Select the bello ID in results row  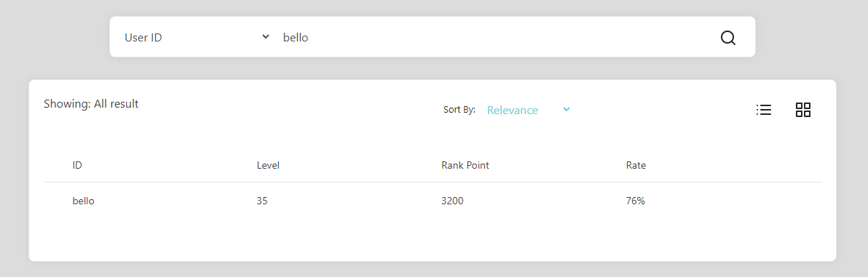point(84,201)
